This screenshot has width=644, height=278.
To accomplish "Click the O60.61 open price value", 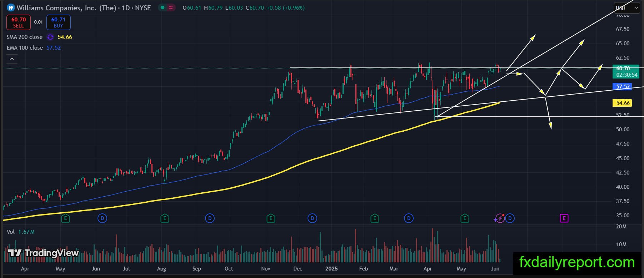I will point(192,8).
